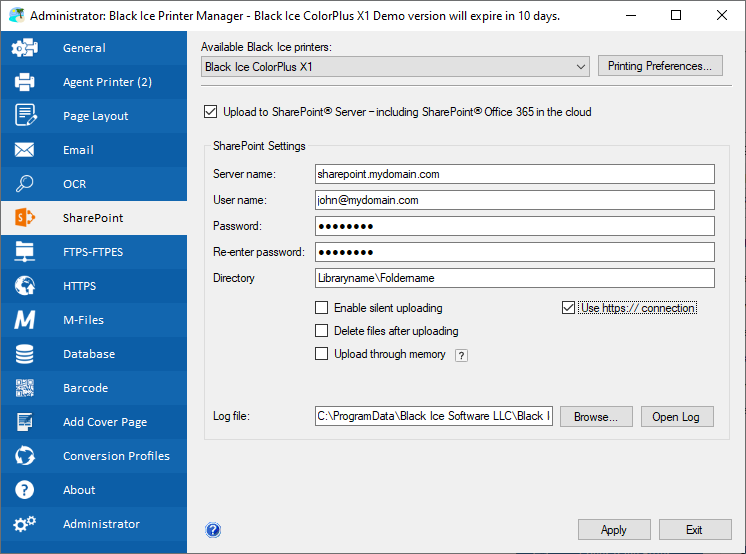The height and width of the screenshot is (554, 746).
Task: Click the General gear icon in sidebar
Action: (24, 48)
